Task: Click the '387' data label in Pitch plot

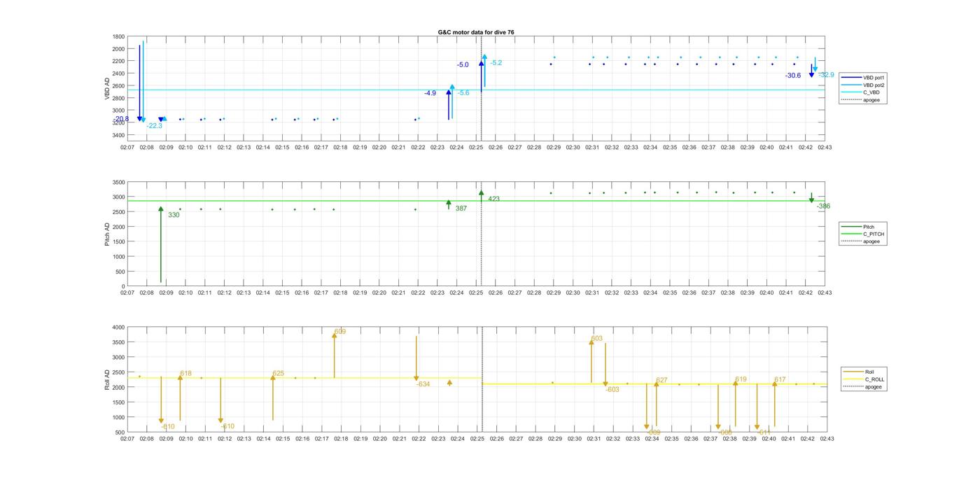Action: click(461, 209)
